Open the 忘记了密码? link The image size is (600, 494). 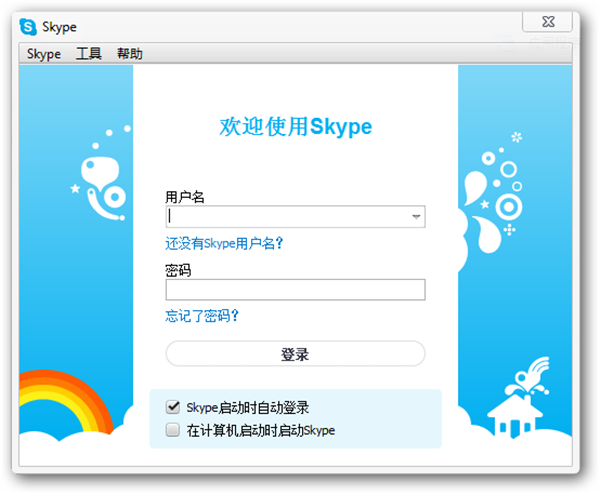202,316
